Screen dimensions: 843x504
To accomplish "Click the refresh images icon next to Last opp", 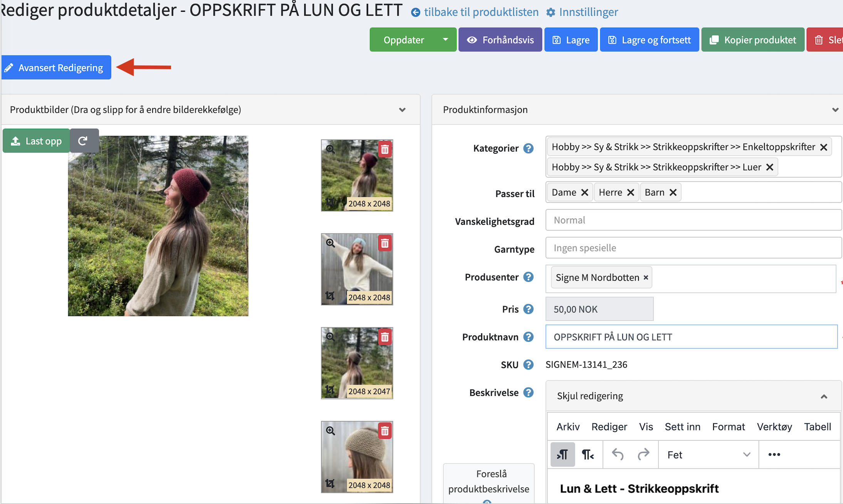I will [x=83, y=141].
